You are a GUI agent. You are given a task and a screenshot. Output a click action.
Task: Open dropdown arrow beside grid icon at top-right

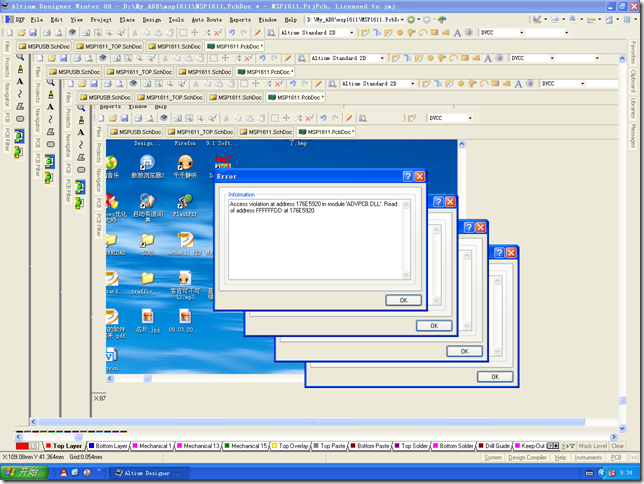click(x=635, y=19)
